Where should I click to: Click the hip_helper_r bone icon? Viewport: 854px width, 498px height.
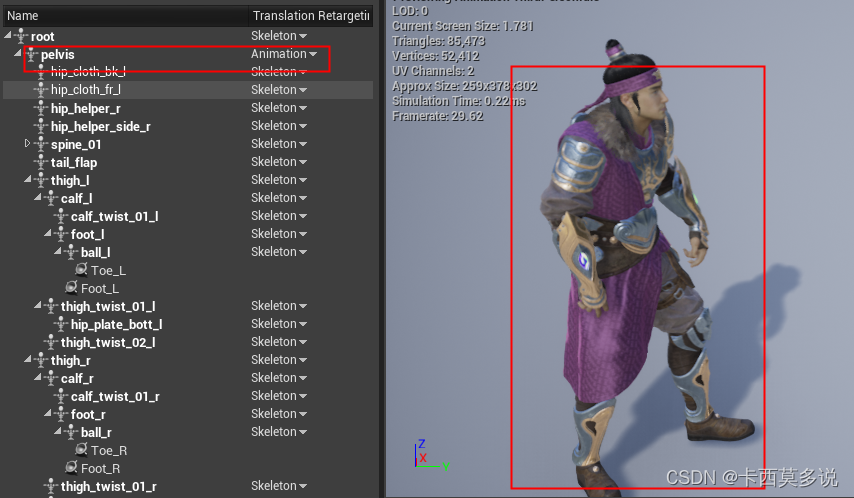[41, 108]
